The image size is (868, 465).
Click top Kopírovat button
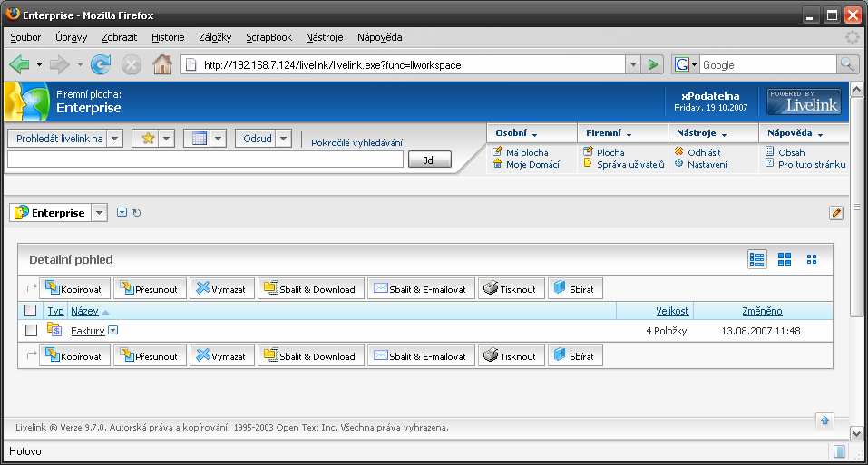point(74,288)
